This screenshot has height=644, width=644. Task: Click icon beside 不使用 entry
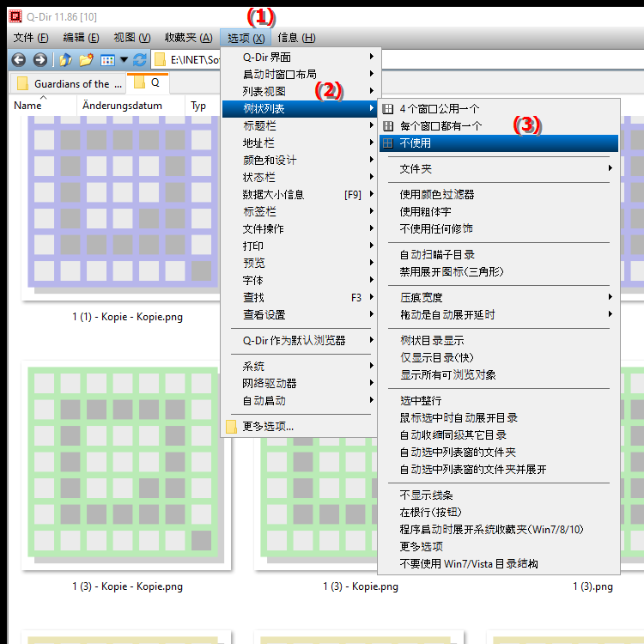388,143
